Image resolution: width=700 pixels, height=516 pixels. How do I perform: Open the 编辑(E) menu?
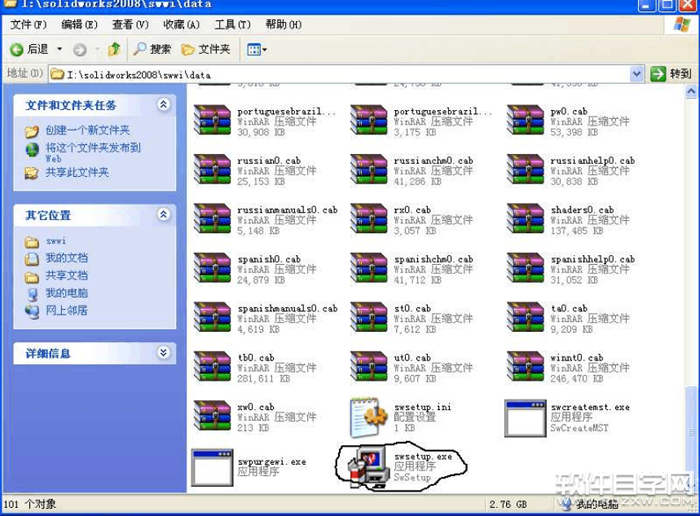tap(79, 24)
